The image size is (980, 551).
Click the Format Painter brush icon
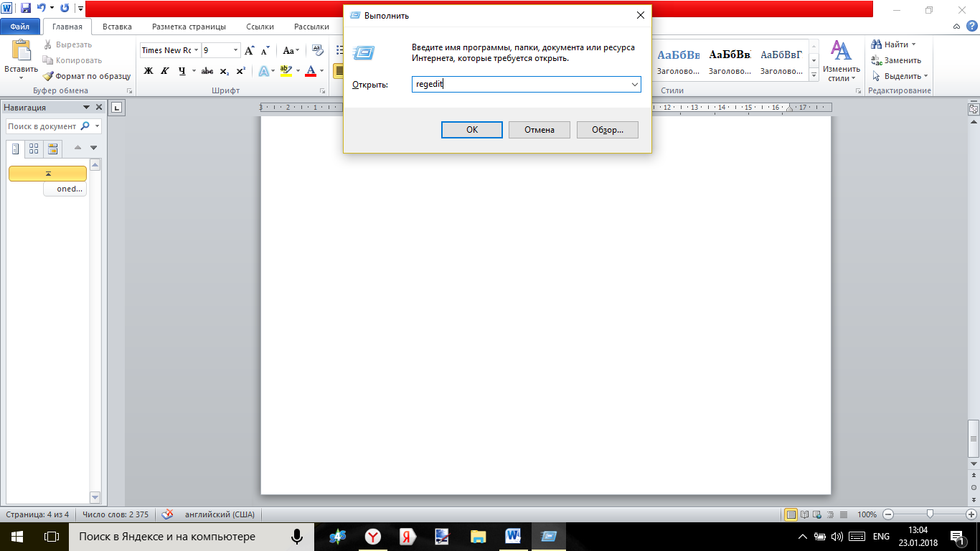(49, 76)
